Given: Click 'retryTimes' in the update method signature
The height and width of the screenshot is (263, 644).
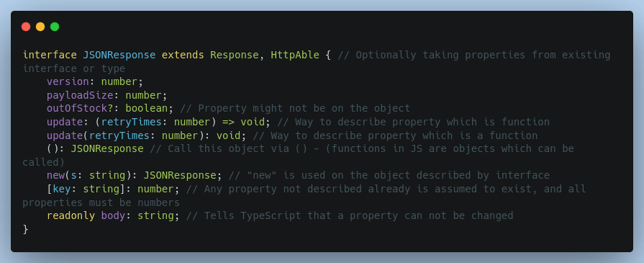Looking at the screenshot, I should 119,135.
